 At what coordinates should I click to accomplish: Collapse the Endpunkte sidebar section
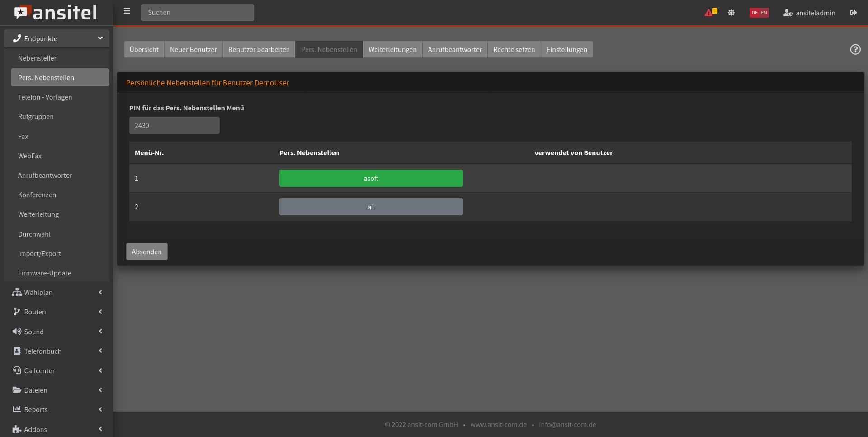[x=57, y=38]
